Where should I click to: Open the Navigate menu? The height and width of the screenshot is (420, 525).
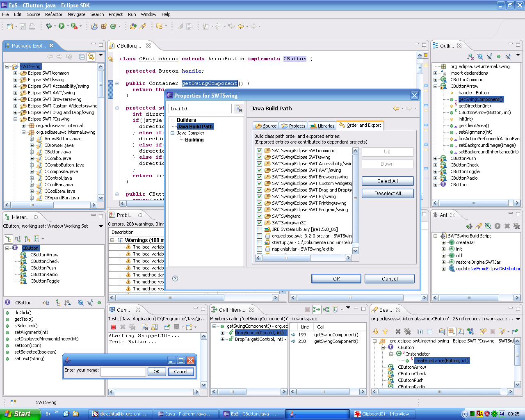76,14
